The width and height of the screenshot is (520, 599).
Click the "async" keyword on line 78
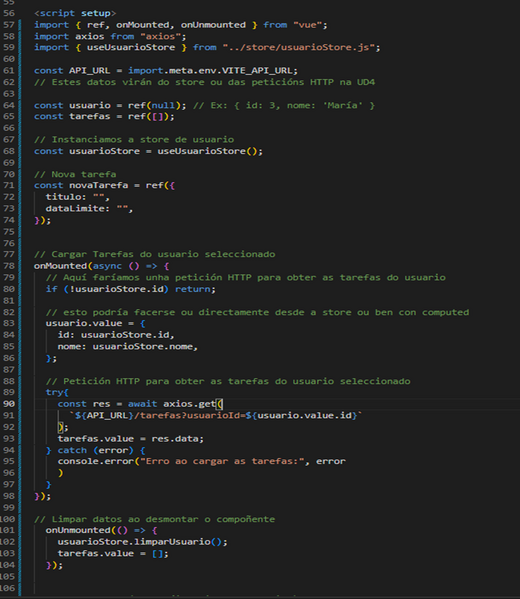[107, 266]
